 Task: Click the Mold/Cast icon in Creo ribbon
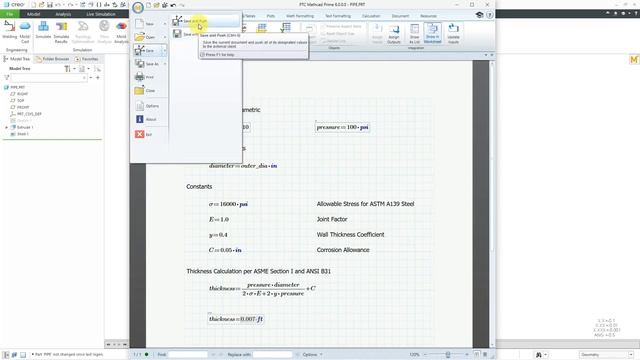[25, 31]
